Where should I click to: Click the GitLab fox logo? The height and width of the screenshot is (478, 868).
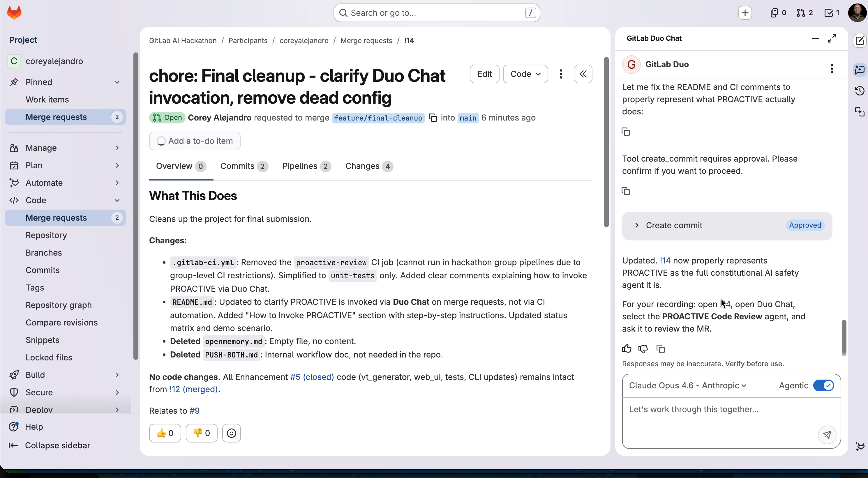tap(14, 13)
